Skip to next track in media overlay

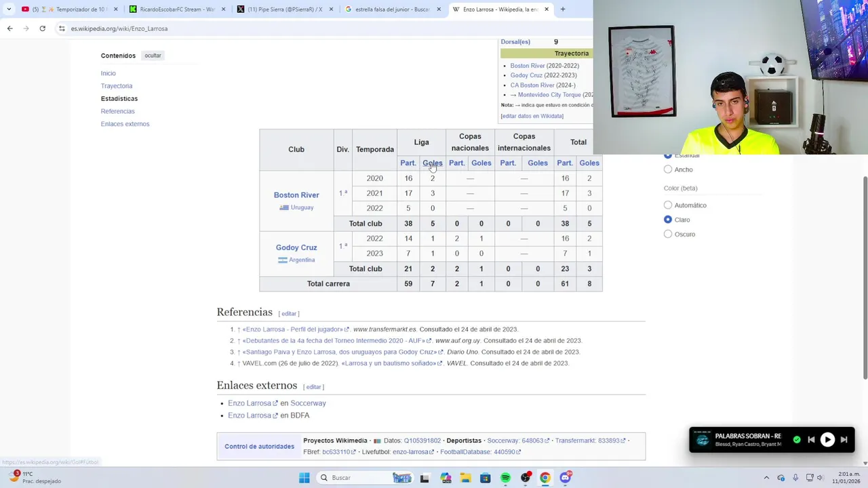(x=844, y=440)
